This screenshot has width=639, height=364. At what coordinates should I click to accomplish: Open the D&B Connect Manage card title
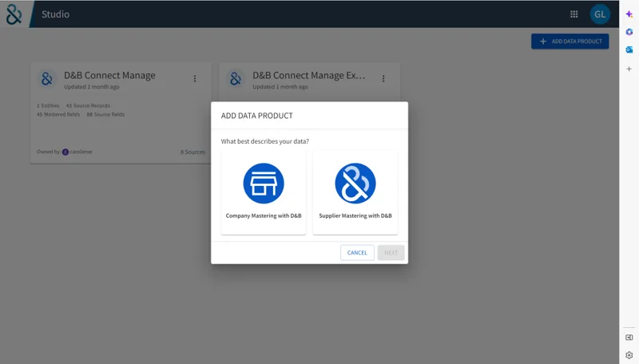click(109, 75)
